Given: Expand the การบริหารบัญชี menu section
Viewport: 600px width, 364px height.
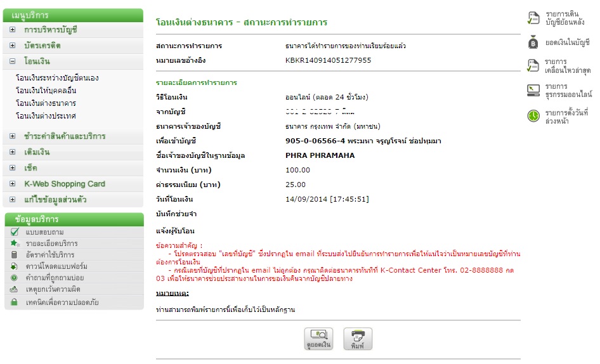Looking at the screenshot, I should [x=13, y=30].
